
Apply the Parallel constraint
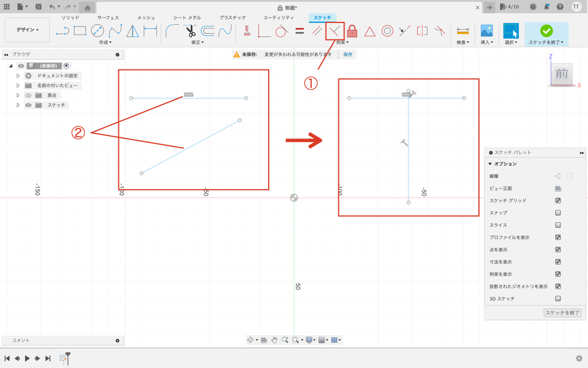click(x=317, y=31)
